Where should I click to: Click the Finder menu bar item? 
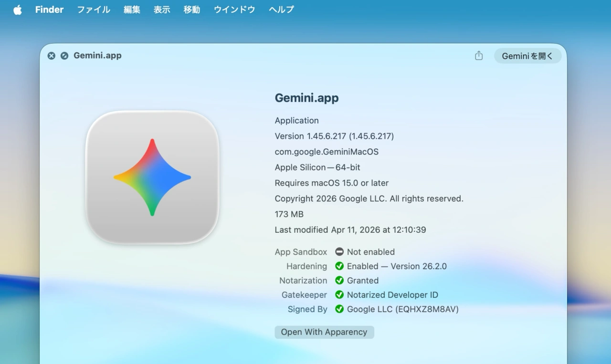[49, 10]
